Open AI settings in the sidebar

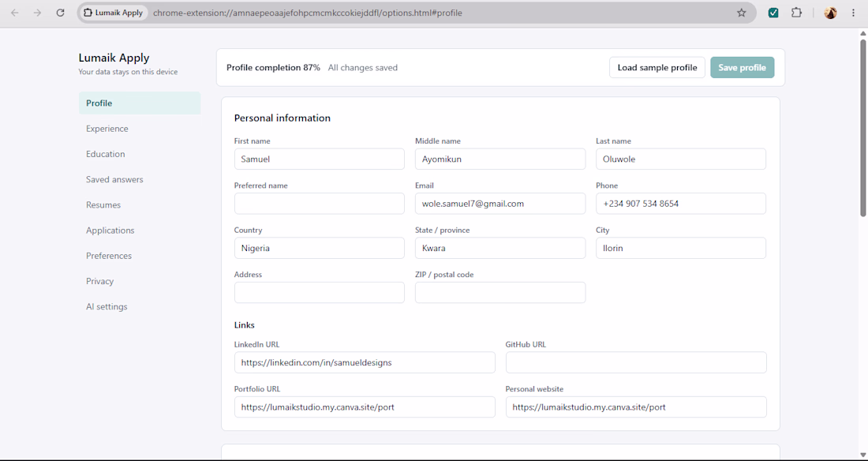click(x=140, y=307)
